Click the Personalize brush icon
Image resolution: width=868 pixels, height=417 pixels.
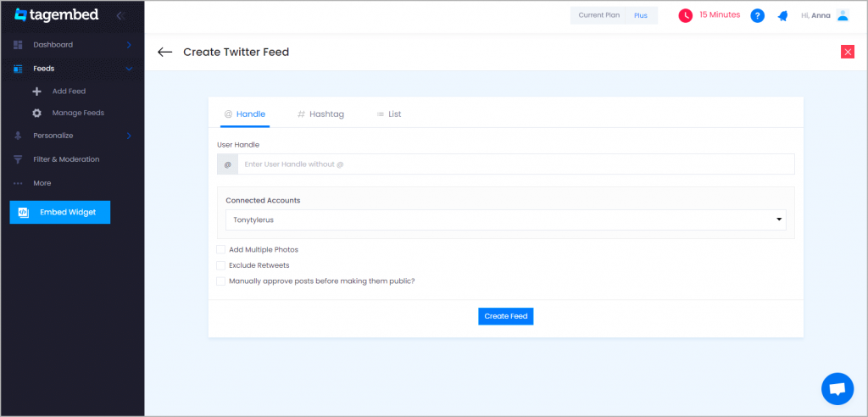point(18,136)
